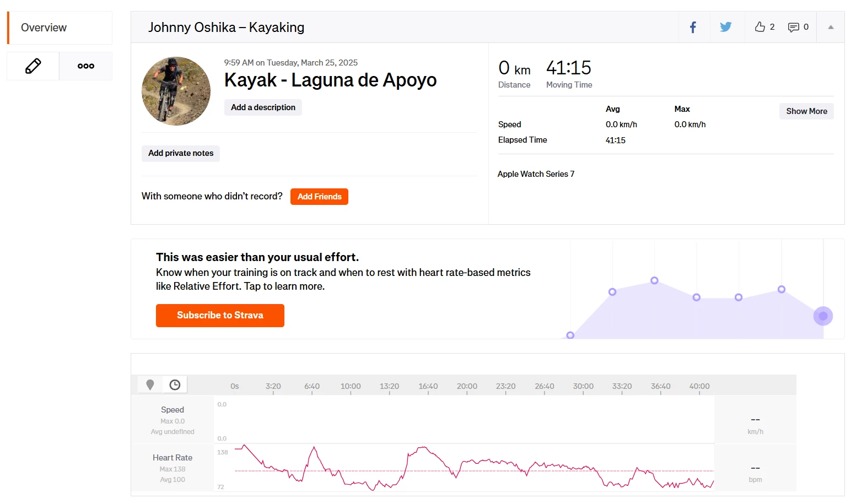The width and height of the screenshot is (851, 504).
Task: Select the Overview tab
Action: 60,28
